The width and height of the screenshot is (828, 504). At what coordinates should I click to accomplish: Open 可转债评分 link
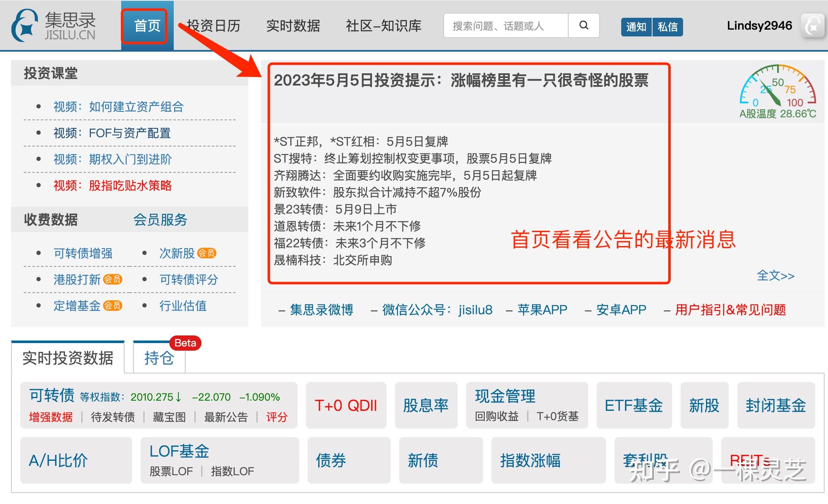click(x=189, y=280)
